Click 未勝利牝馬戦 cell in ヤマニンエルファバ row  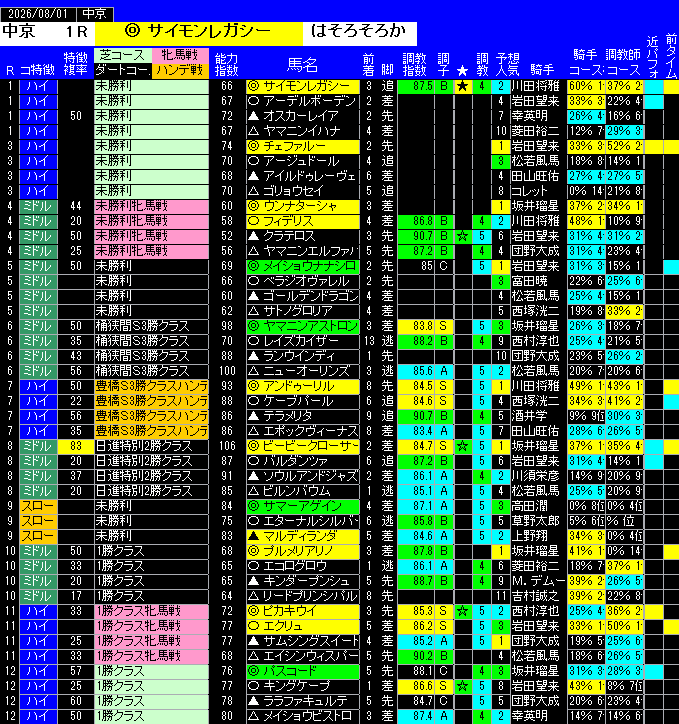coord(151,251)
